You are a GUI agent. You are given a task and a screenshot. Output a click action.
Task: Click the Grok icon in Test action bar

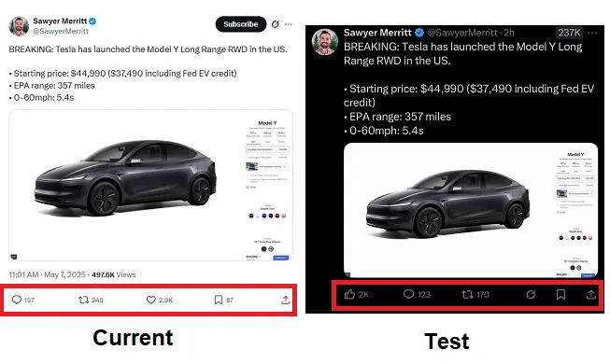pos(531,294)
